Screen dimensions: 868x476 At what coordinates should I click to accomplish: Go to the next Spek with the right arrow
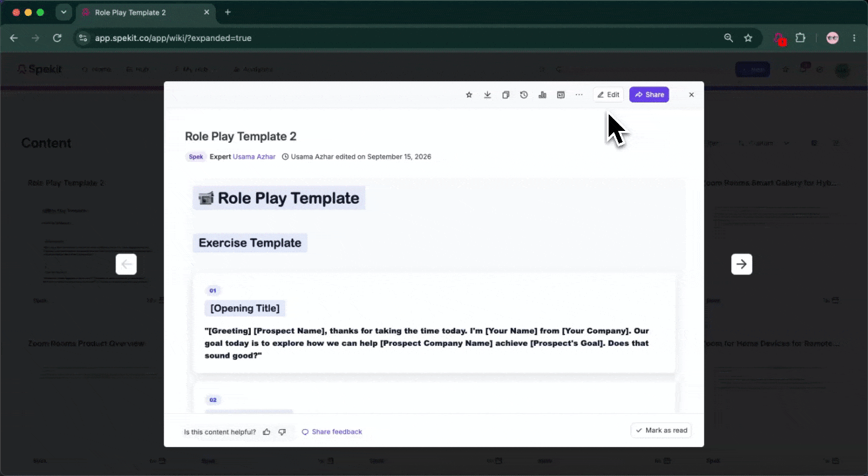[x=742, y=264]
